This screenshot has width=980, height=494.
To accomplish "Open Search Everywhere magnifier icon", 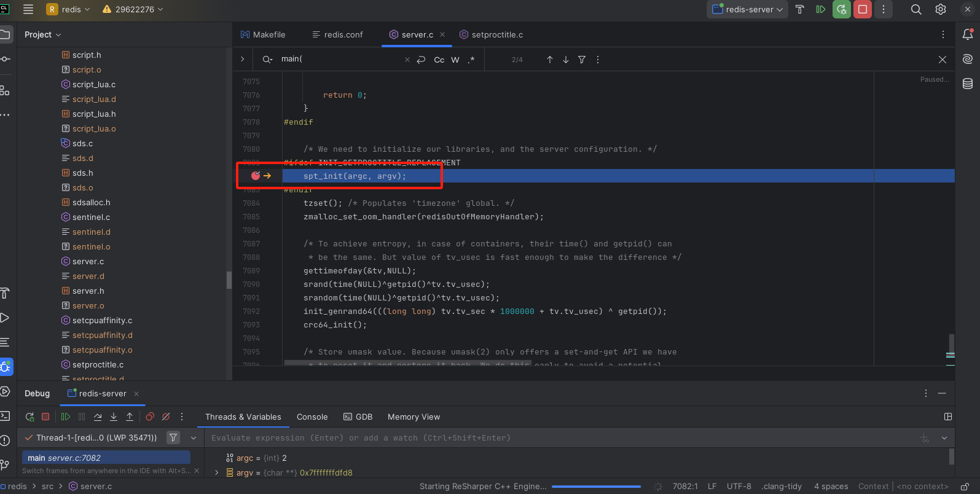I will (916, 9).
